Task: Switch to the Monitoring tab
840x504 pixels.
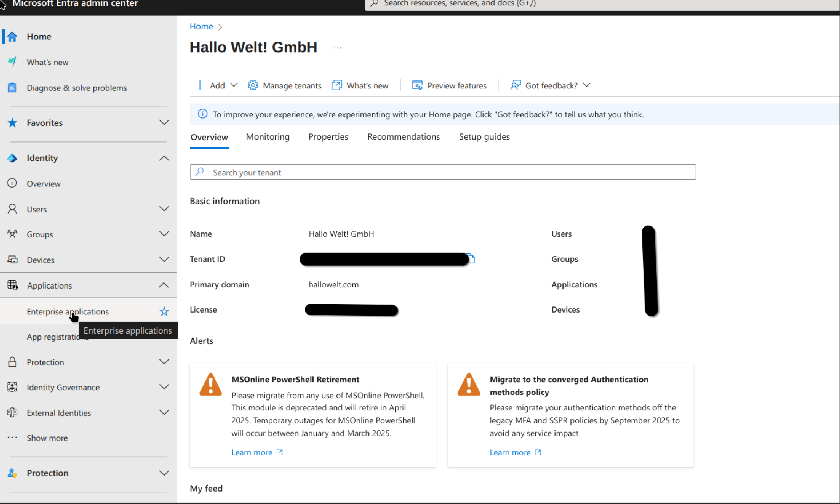Action: coord(268,137)
